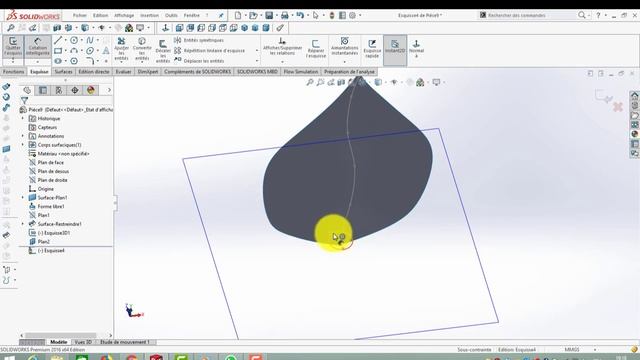Expand Surface-Restreindre1 tree node

(23, 224)
